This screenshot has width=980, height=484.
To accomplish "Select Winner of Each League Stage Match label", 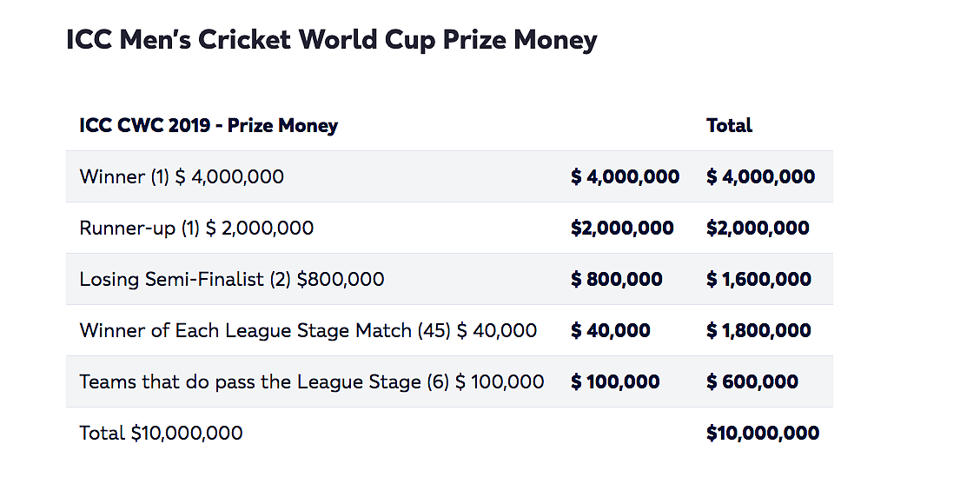I will (308, 331).
